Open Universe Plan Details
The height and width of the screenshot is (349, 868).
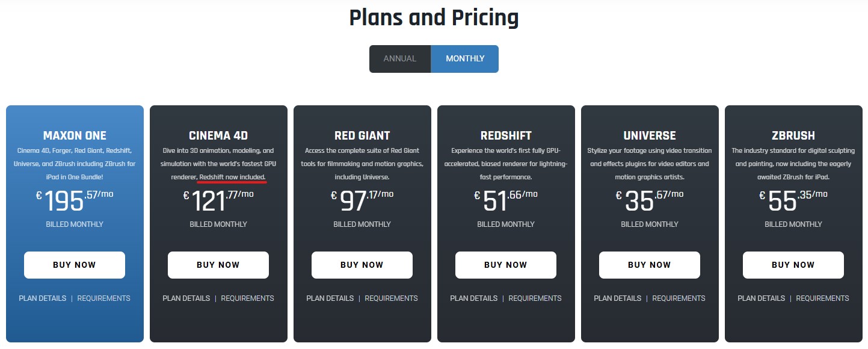click(618, 298)
